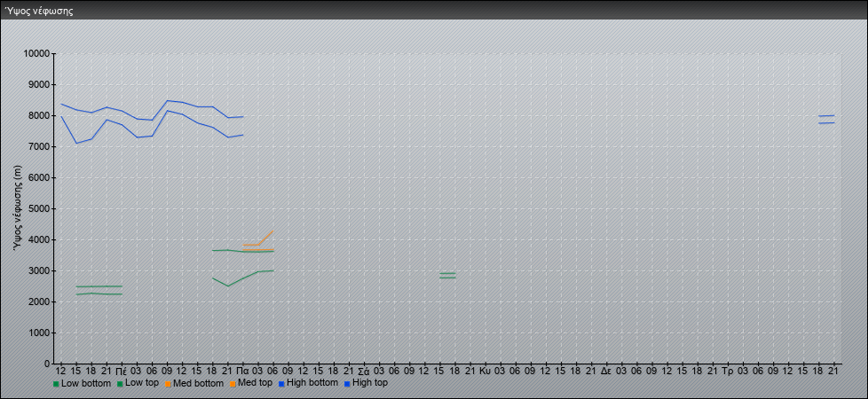Click the vertical Ύψος νέφωσης (m) axis title
This screenshot has width=868, height=399.
pos(19,208)
